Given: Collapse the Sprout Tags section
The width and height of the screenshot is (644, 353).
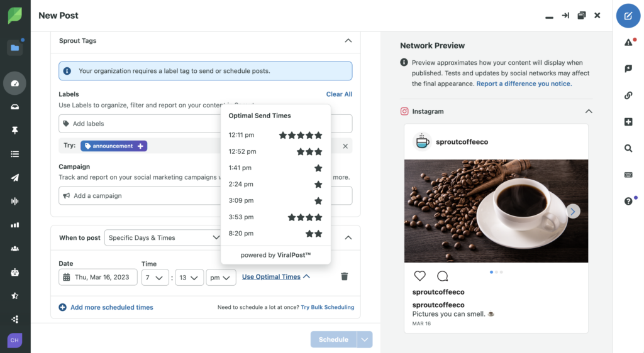Looking at the screenshot, I should pos(348,41).
